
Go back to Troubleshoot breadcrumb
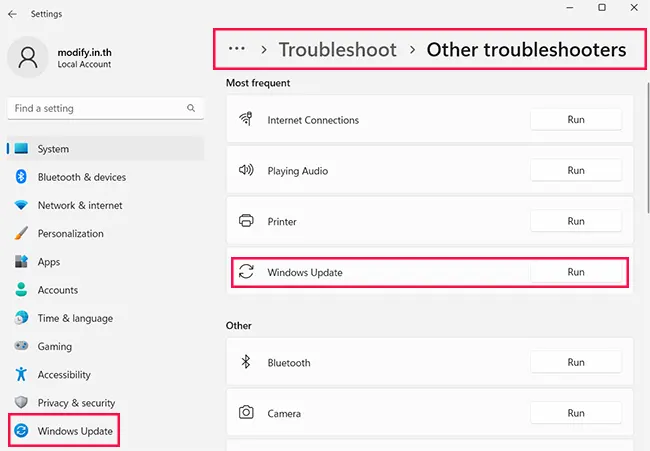point(337,50)
